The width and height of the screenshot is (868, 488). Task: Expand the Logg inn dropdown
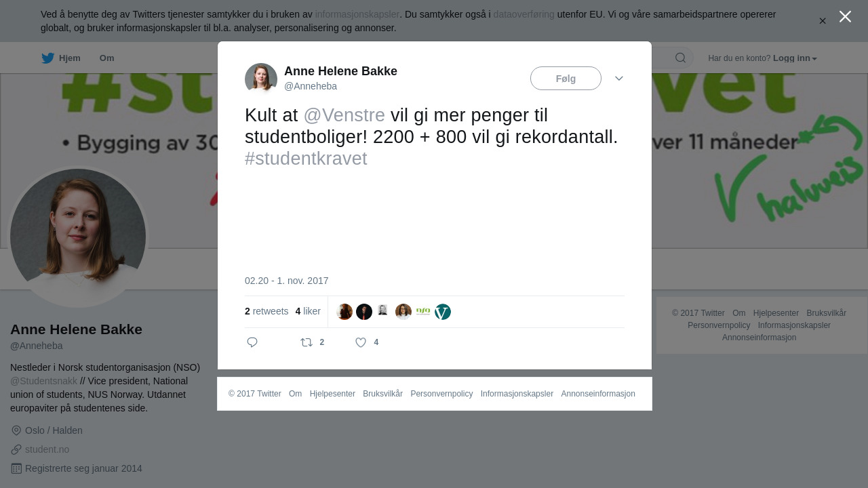pos(795,58)
